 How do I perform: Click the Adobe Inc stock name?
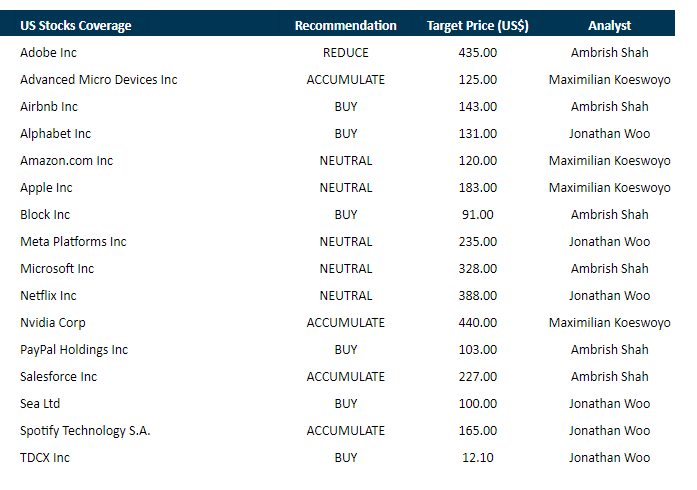tap(48, 52)
